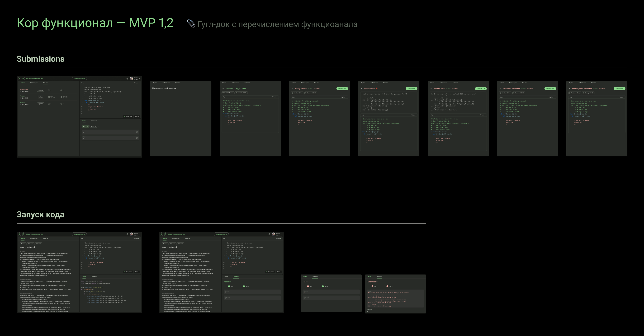The image size is (644, 336).
Task: Click the back arrow in the submissions screen
Action: pyautogui.click(x=20, y=79)
